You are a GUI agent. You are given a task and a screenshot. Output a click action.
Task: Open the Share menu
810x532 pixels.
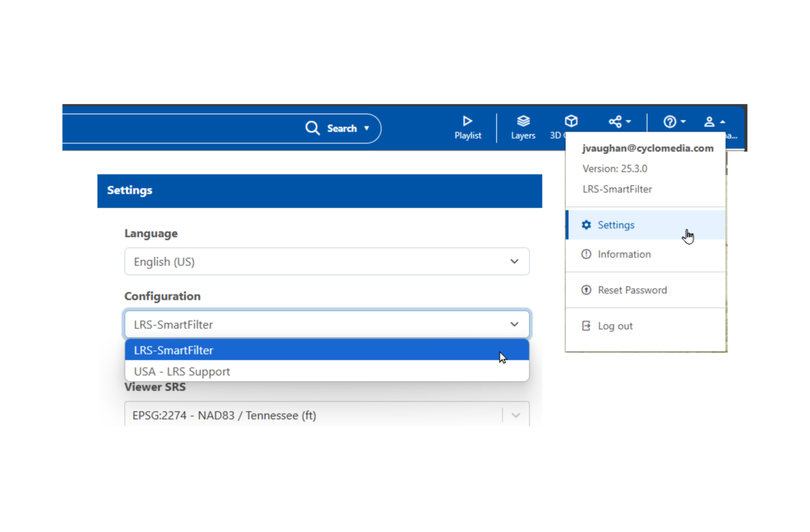tap(620, 122)
